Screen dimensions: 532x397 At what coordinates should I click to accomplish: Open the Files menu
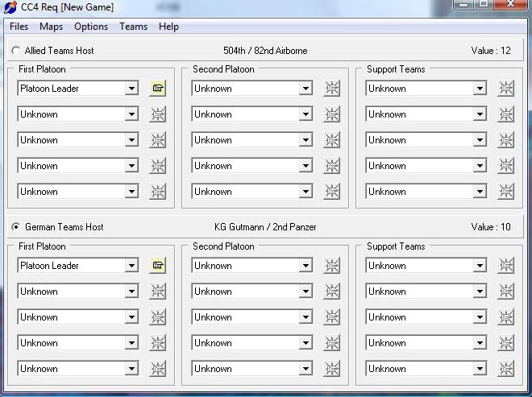(19, 27)
